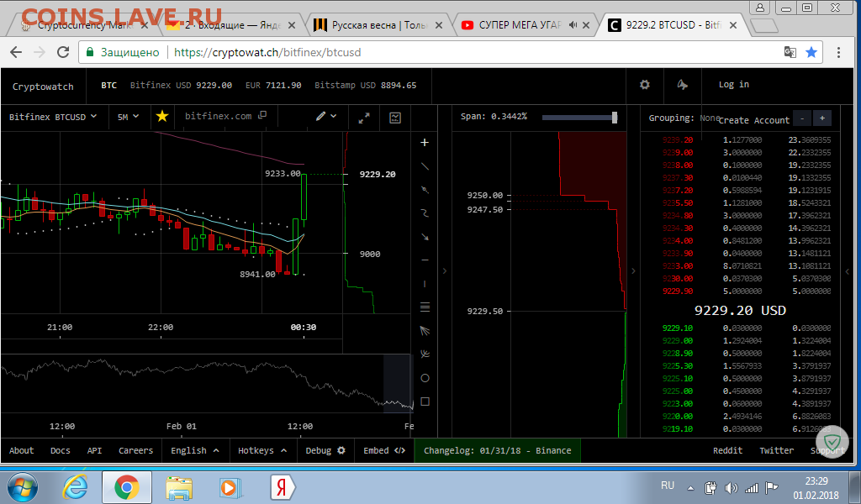Open Cryptowatch settings gear

click(x=645, y=85)
